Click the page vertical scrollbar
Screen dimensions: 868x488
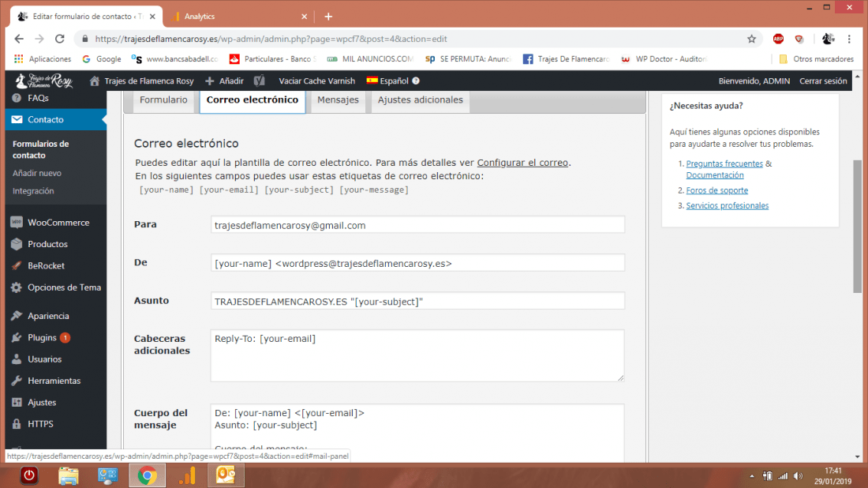(x=858, y=227)
